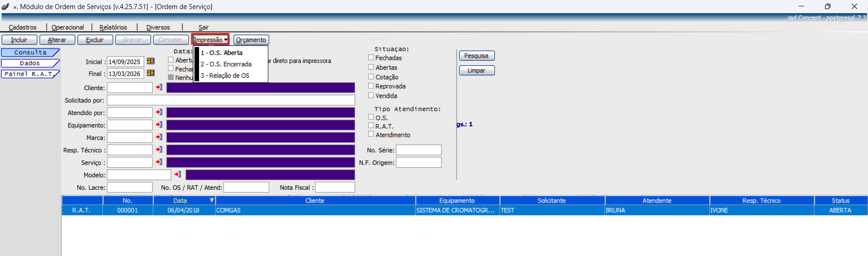Select '1 - O.S. Aberta' print option

[222, 53]
